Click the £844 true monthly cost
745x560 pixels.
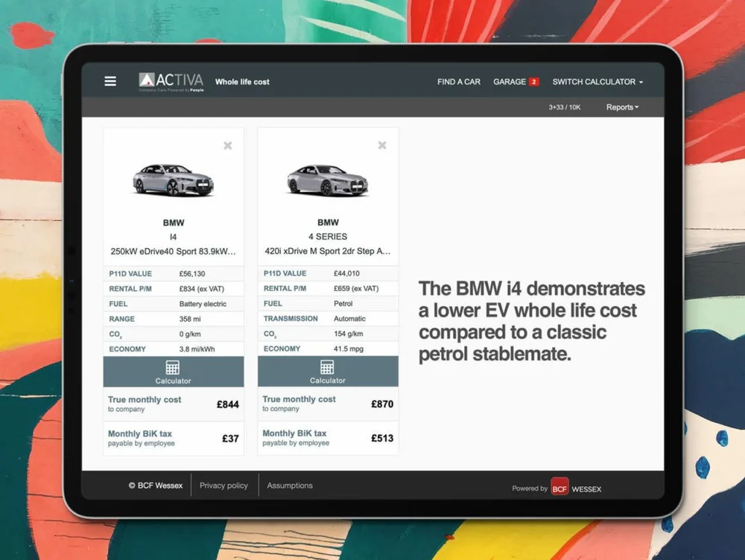click(x=227, y=404)
